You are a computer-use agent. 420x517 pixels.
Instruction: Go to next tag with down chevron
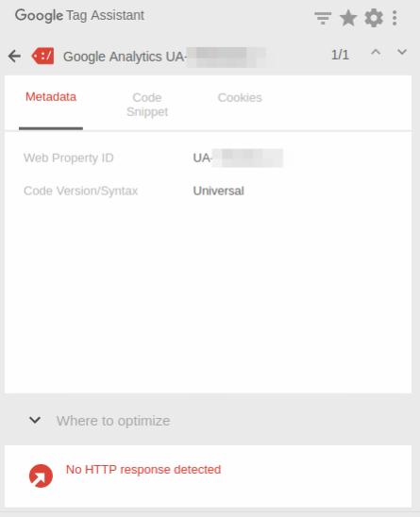tap(402, 52)
